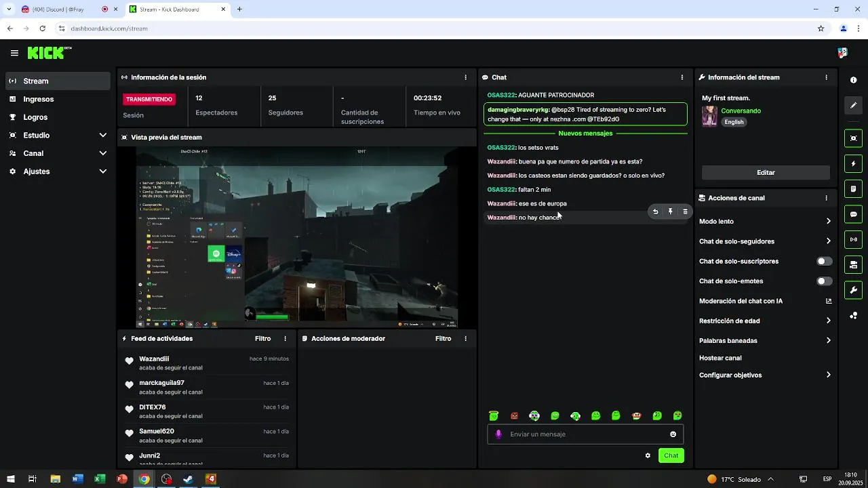This screenshot has width=868, height=488.
Task: Open Información del stream three-dot menu
Action: click(x=826, y=77)
